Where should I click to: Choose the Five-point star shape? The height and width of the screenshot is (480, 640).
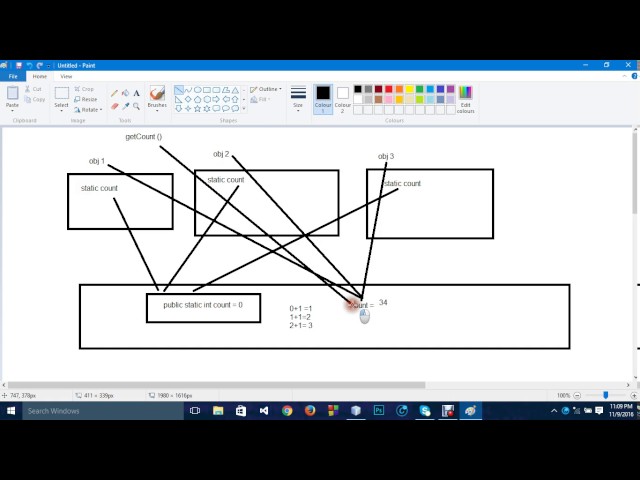click(x=198, y=109)
